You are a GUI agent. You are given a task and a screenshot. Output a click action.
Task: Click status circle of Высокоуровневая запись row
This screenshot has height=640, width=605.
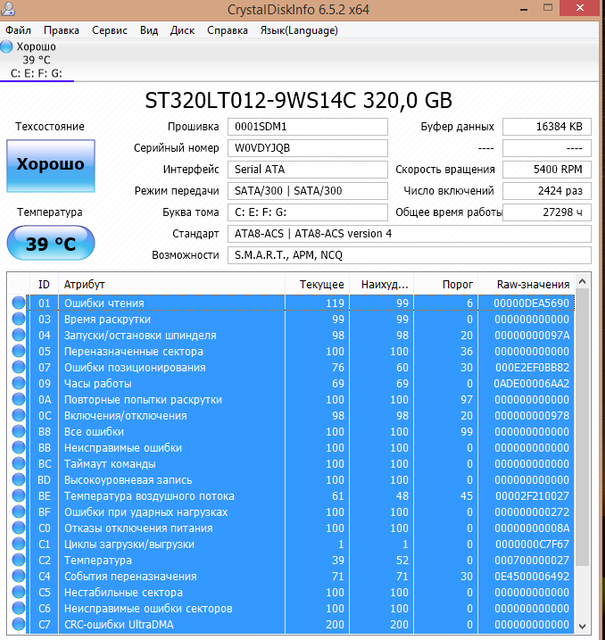point(18,480)
